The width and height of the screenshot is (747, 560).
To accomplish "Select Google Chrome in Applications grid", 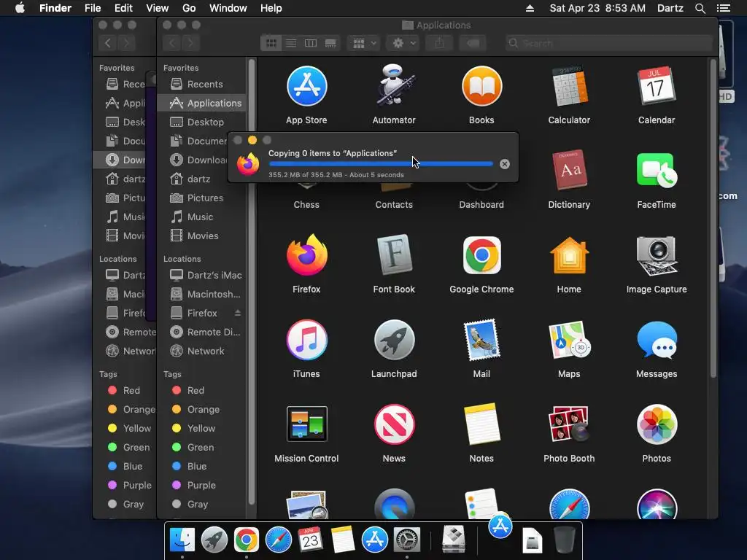I will click(x=481, y=255).
